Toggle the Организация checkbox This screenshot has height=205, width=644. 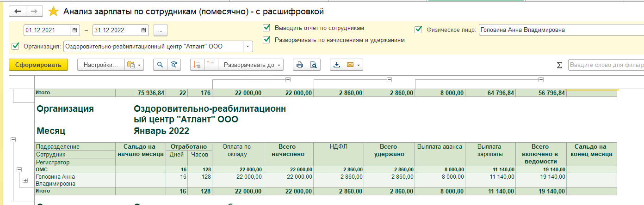[15, 46]
